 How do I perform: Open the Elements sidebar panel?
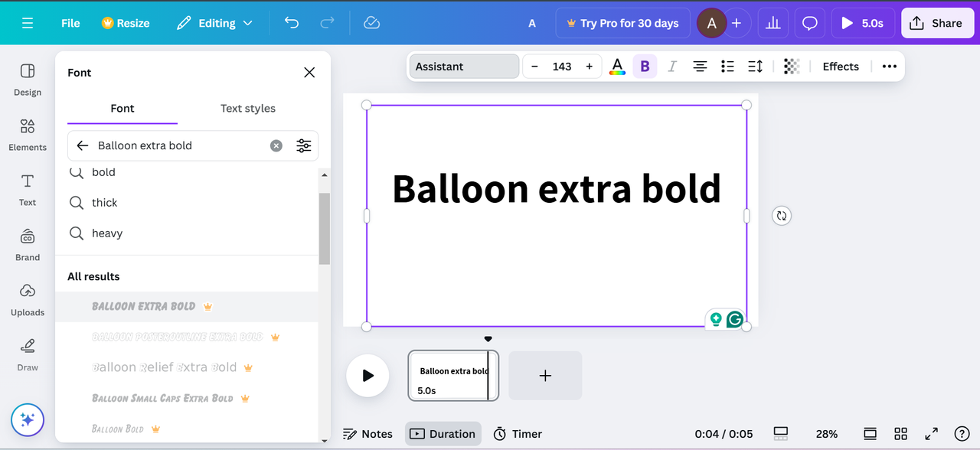28,135
